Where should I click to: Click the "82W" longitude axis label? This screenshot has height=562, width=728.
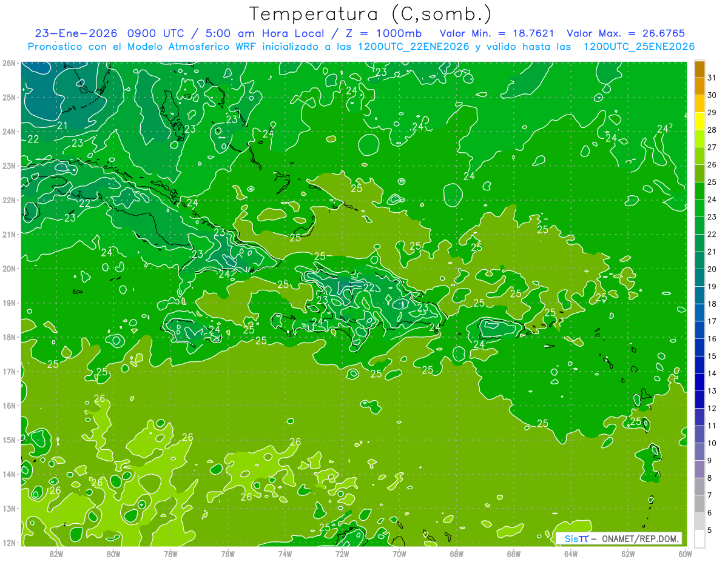click(56, 554)
